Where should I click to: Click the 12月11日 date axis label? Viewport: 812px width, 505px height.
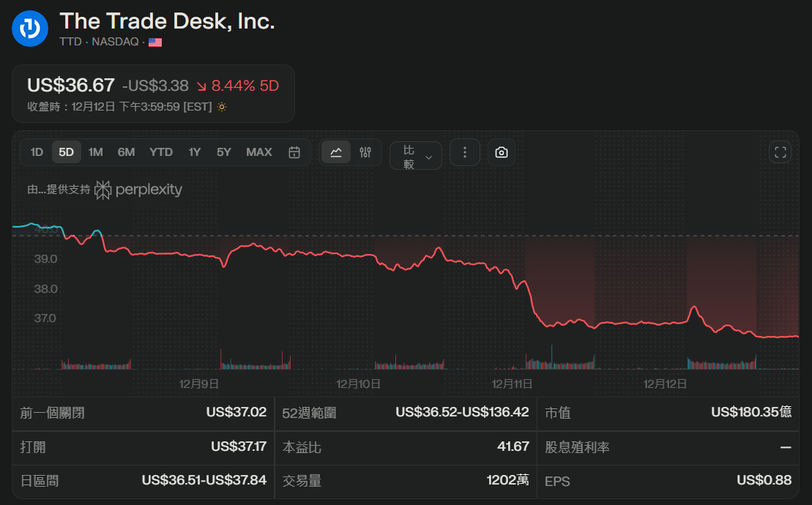click(512, 384)
